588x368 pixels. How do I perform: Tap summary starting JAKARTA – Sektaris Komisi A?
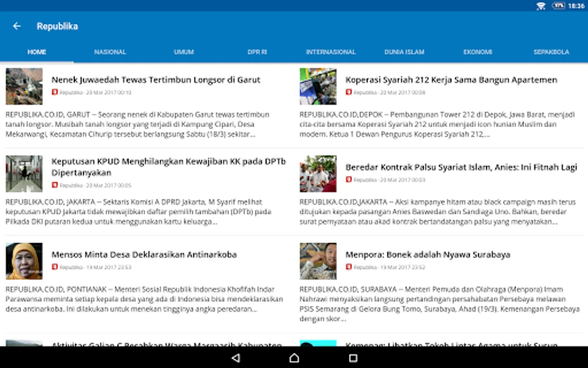(x=138, y=212)
